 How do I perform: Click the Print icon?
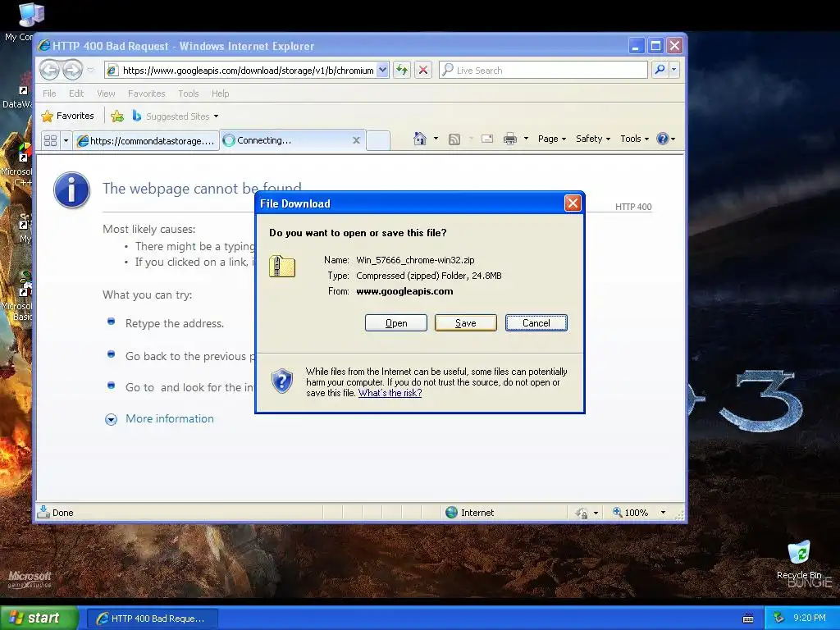point(510,139)
